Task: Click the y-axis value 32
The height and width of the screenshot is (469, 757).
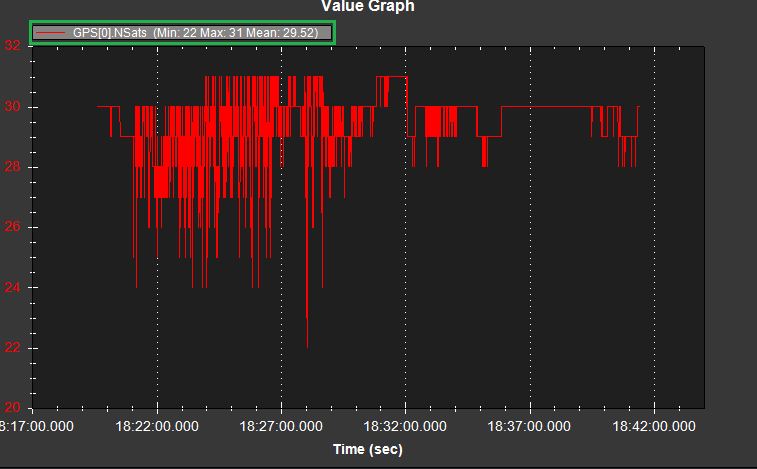Action: (13, 45)
